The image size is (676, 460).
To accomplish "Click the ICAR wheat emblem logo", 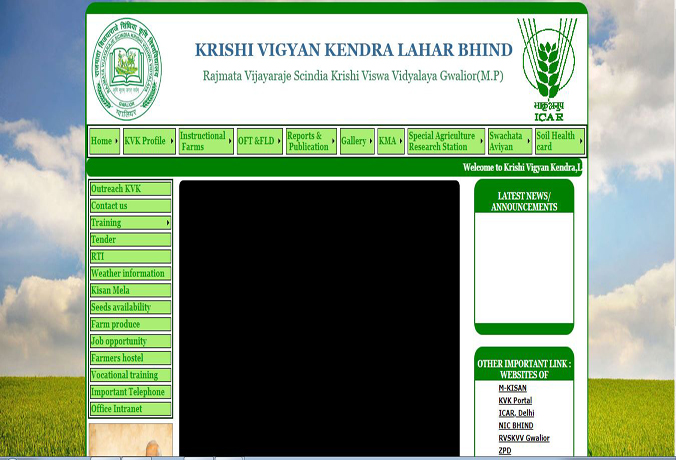I will 548,69.
